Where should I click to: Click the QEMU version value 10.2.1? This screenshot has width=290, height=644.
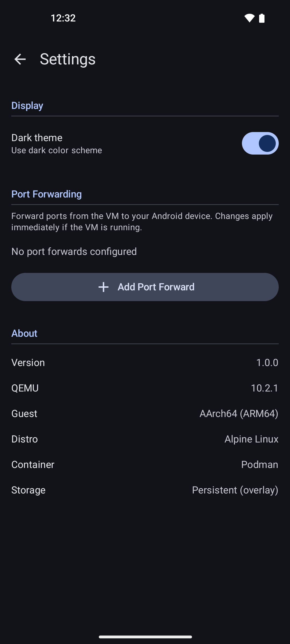[x=264, y=388]
